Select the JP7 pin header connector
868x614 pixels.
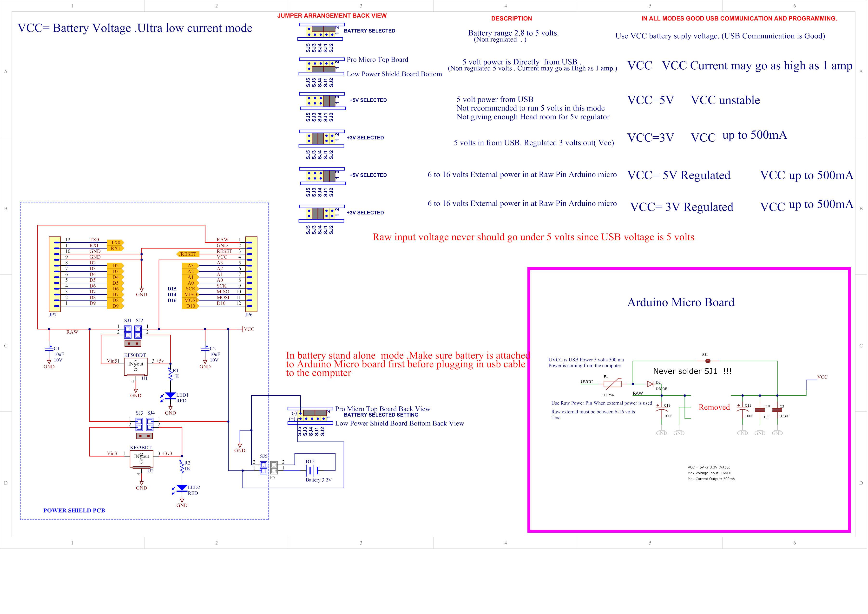click(55, 274)
